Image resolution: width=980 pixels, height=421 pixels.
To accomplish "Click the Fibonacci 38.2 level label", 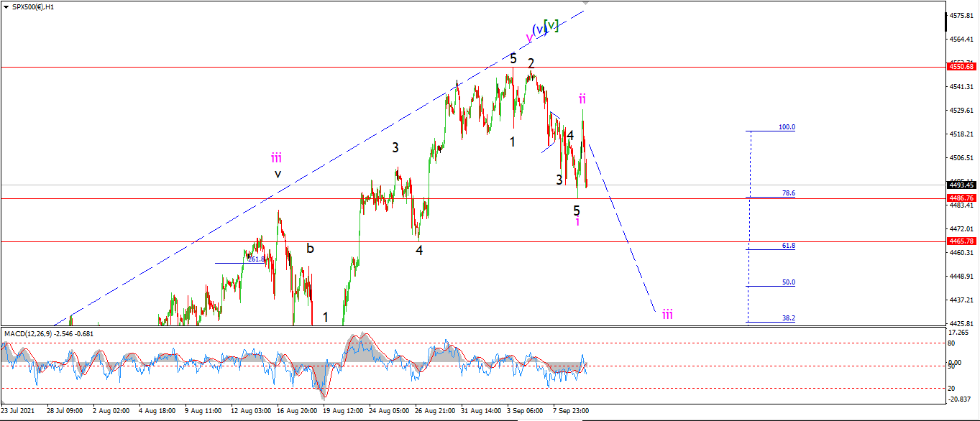I will (x=789, y=318).
